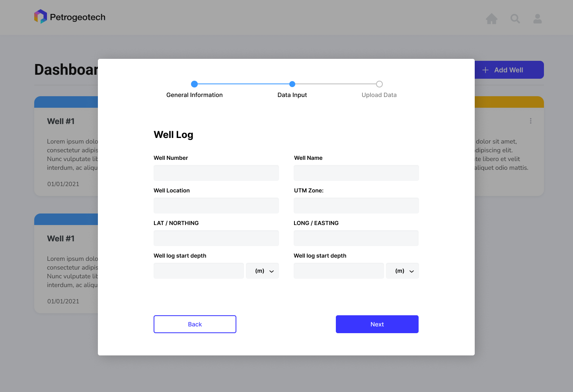The height and width of the screenshot is (392, 573).
Task: Click the Data Input step circle
Action: coord(292,84)
